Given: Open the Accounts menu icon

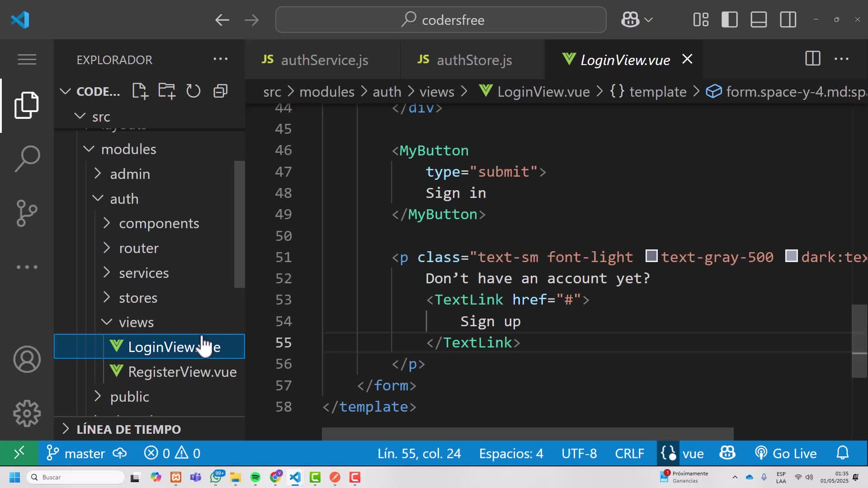Looking at the screenshot, I should [27, 359].
